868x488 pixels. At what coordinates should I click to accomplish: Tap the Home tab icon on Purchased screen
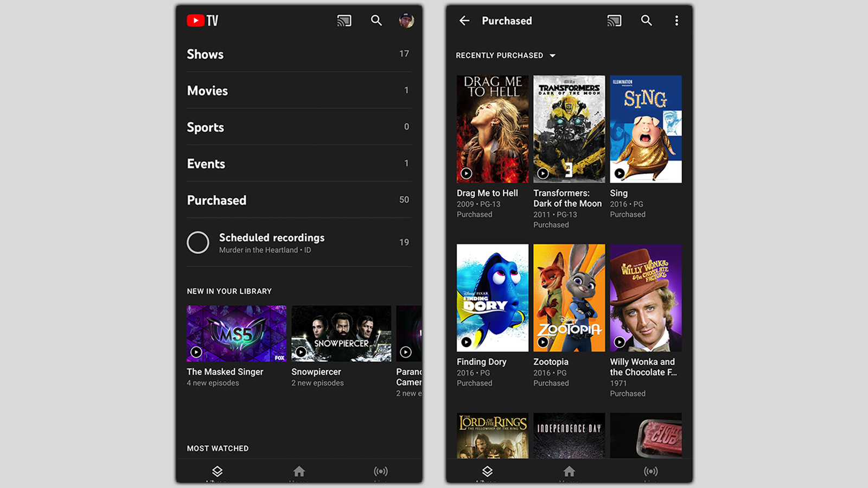569,471
